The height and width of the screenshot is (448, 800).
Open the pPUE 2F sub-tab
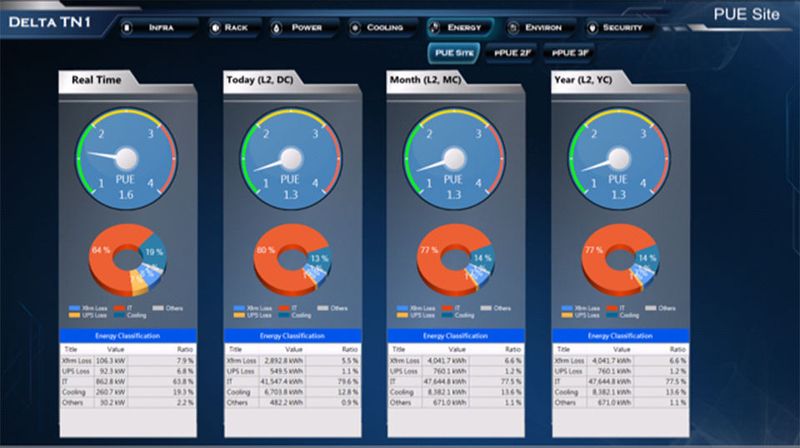coord(512,53)
